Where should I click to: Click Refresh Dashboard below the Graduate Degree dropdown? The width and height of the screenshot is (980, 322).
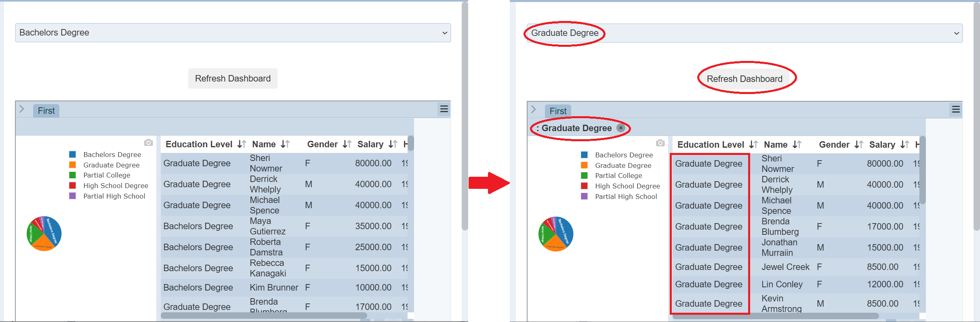click(744, 79)
